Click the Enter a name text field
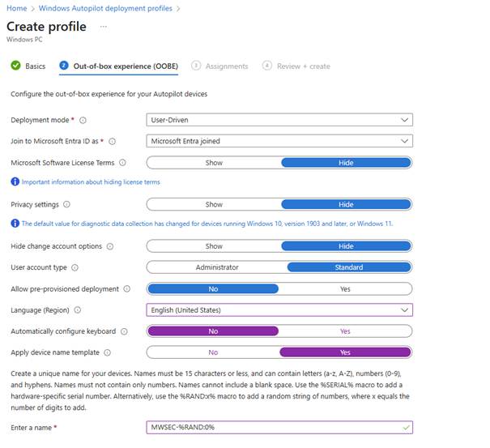The width and height of the screenshot is (490, 448). (x=274, y=427)
